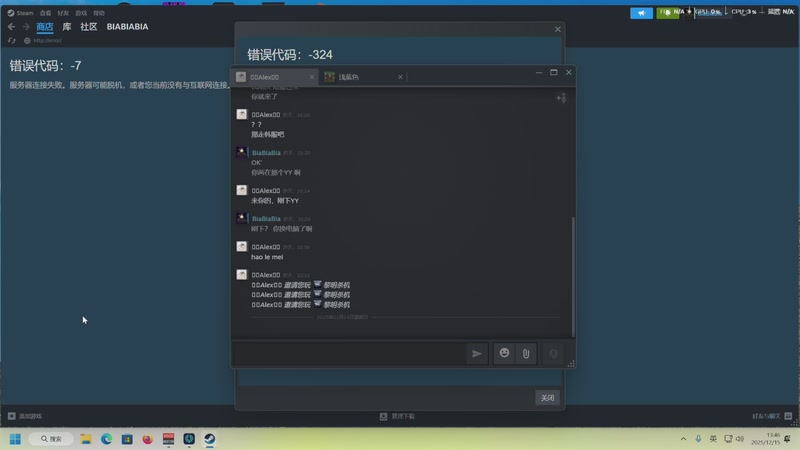
Task: Click the 'hao le mei' chat message
Action: [x=267, y=257]
